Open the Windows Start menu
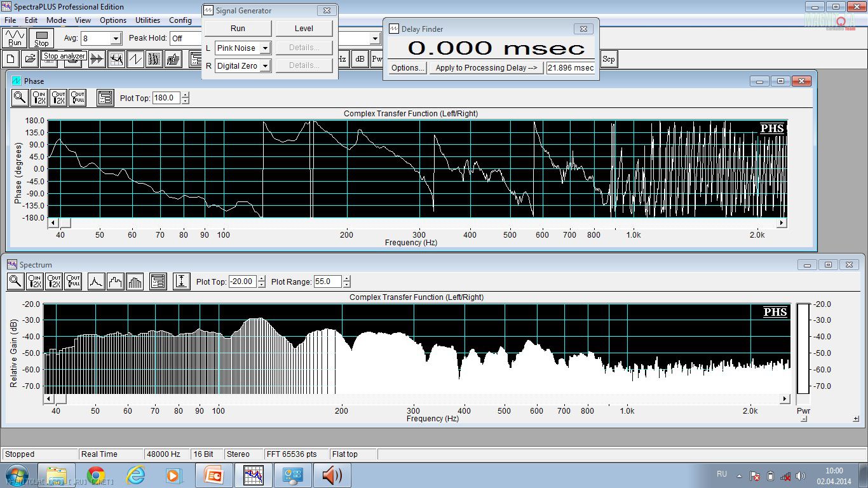The height and width of the screenshot is (488, 868). (17, 475)
